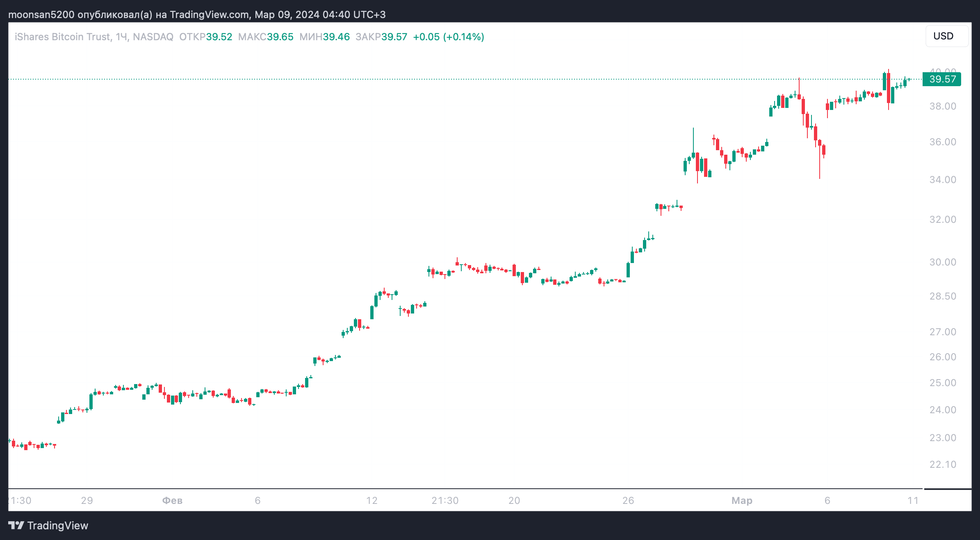Image resolution: width=980 pixels, height=540 pixels.
Task: Click the 26.00 price axis label
Action: (x=943, y=357)
